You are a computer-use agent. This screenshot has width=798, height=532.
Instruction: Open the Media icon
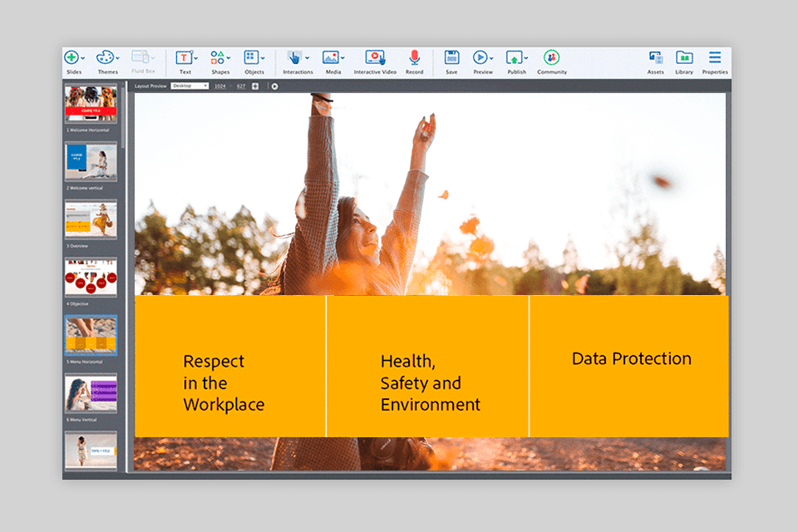pyautogui.click(x=330, y=57)
